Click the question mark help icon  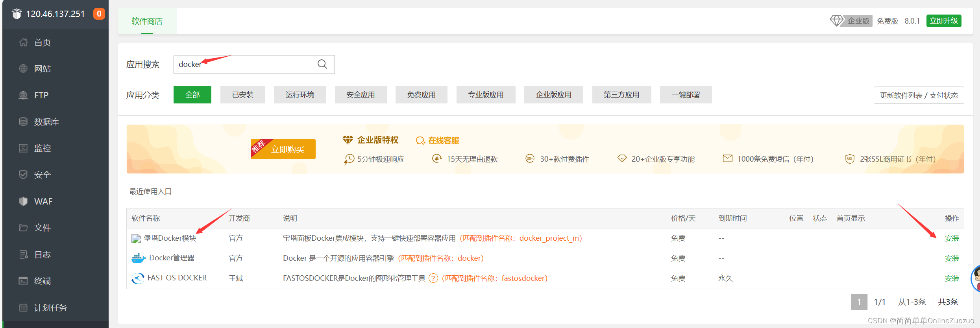433,278
